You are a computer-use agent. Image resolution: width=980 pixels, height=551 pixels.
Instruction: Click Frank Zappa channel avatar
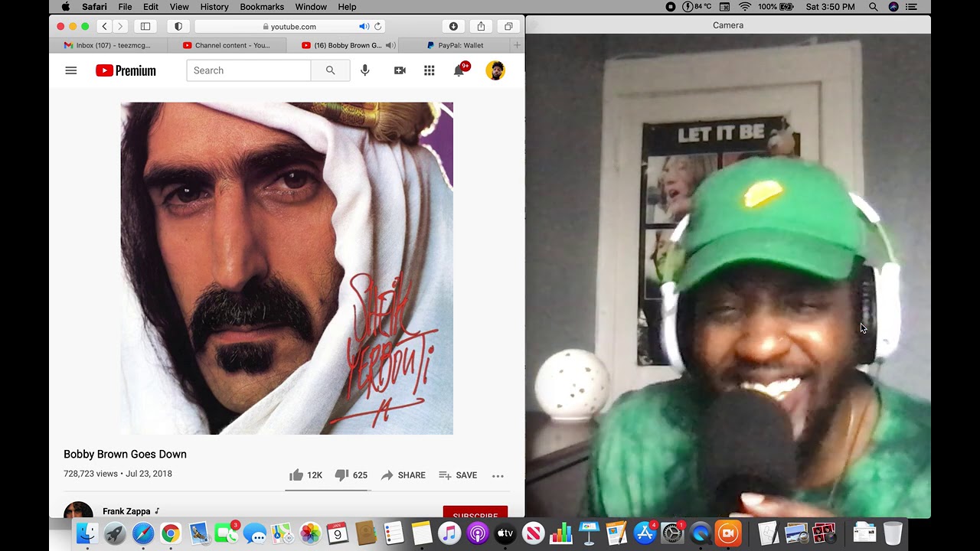78,510
